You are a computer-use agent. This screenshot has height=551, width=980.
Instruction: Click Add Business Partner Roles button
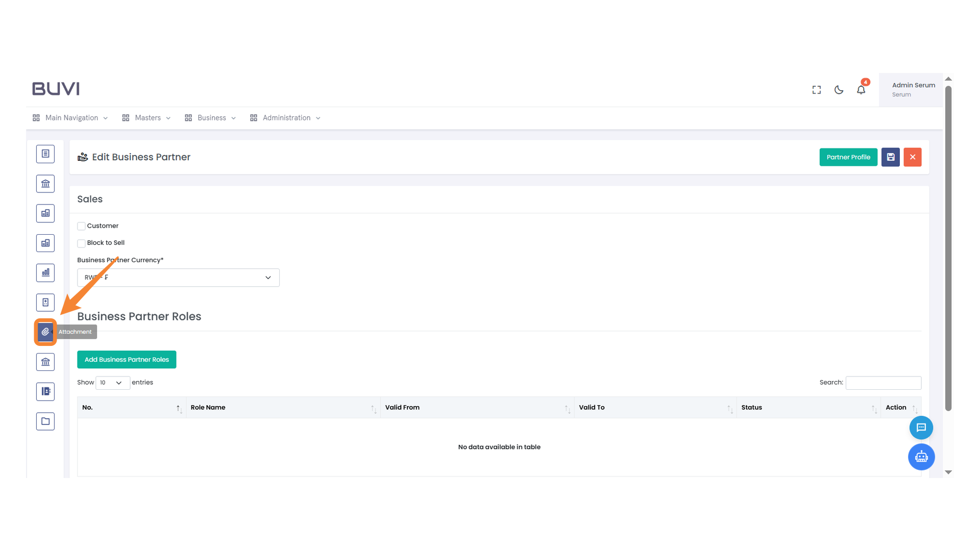coord(127,360)
